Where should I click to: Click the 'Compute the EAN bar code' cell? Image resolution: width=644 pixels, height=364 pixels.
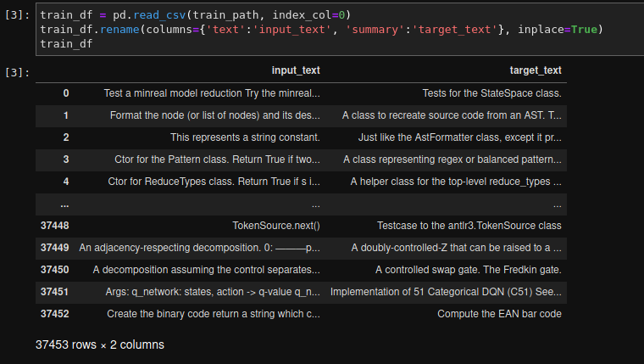[x=499, y=314]
